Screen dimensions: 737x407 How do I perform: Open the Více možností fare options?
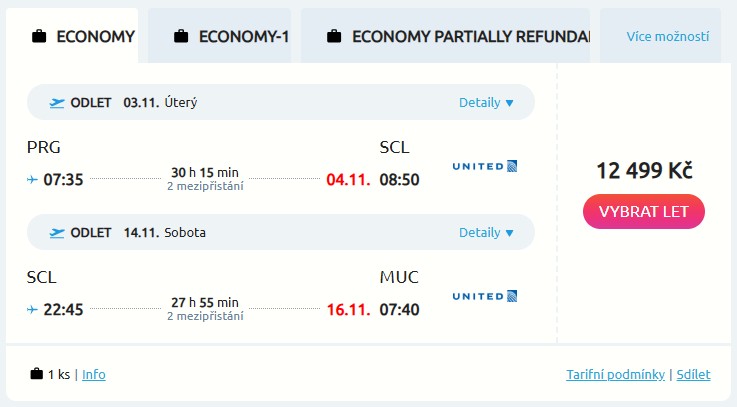click(x=667, y=37)
